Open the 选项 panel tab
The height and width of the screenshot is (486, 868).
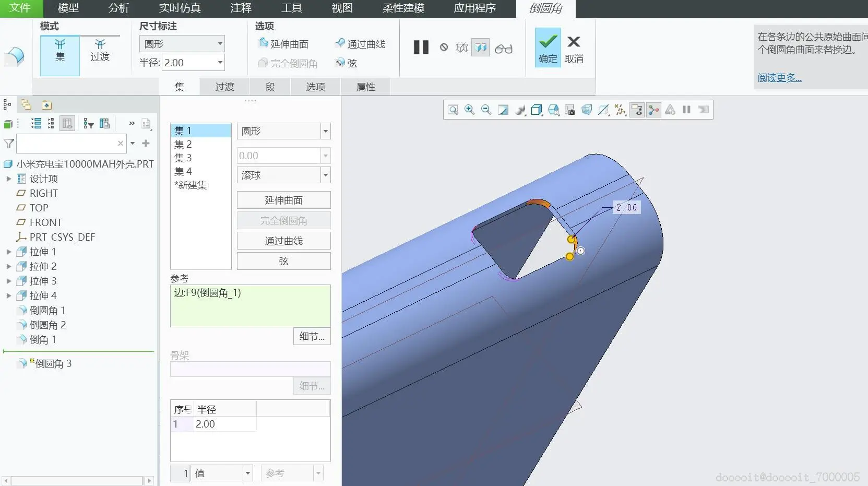coord(315,87)
